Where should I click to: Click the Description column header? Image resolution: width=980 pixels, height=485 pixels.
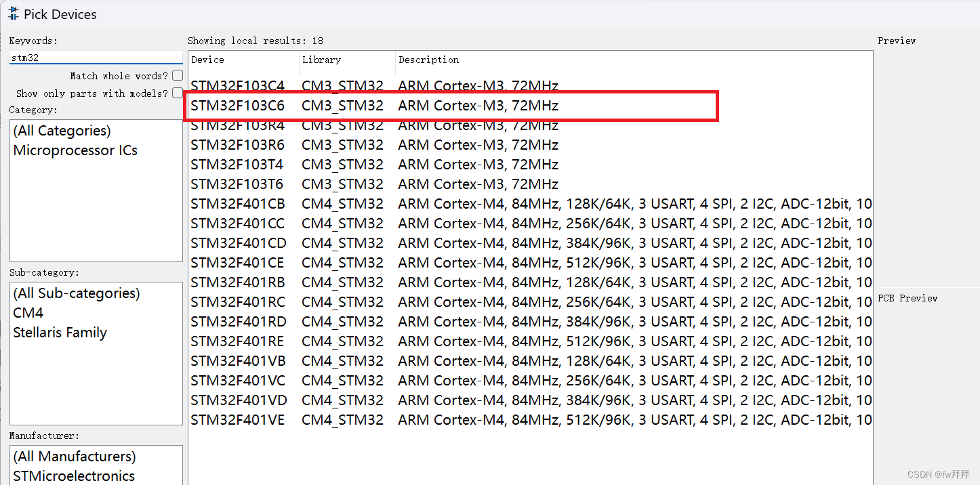point(429,60)
